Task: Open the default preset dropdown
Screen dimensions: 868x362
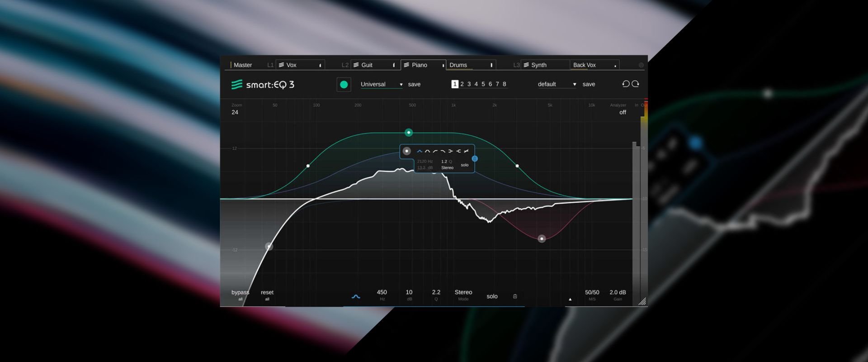Action: (x=557, y=84)
